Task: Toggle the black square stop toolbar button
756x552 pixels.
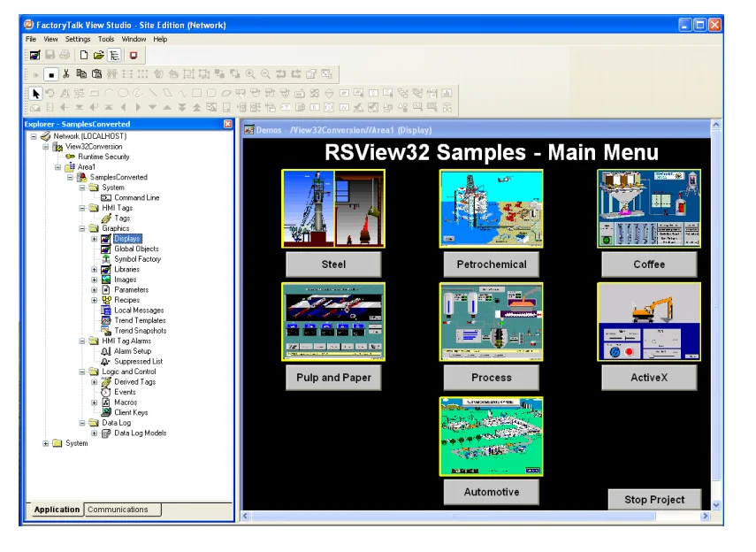Action: pyautogui.click(x=51, y=74)
